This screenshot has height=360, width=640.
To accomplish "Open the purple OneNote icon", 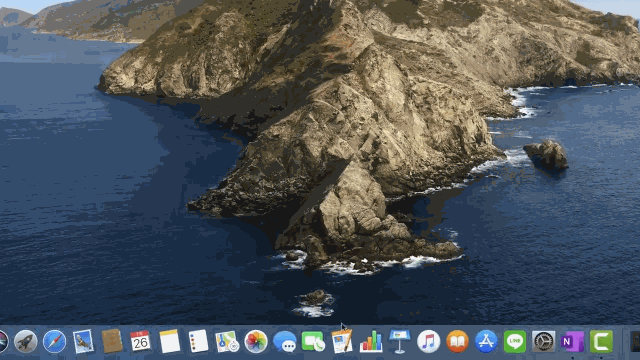I will pos(573,342).
